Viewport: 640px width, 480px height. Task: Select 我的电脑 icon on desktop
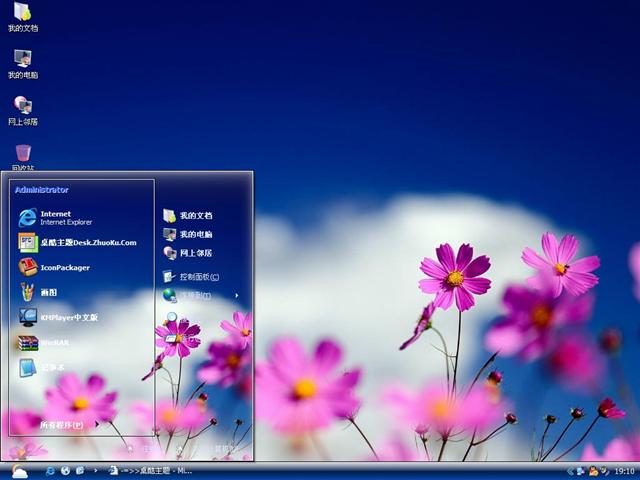[x=22, y=64]
